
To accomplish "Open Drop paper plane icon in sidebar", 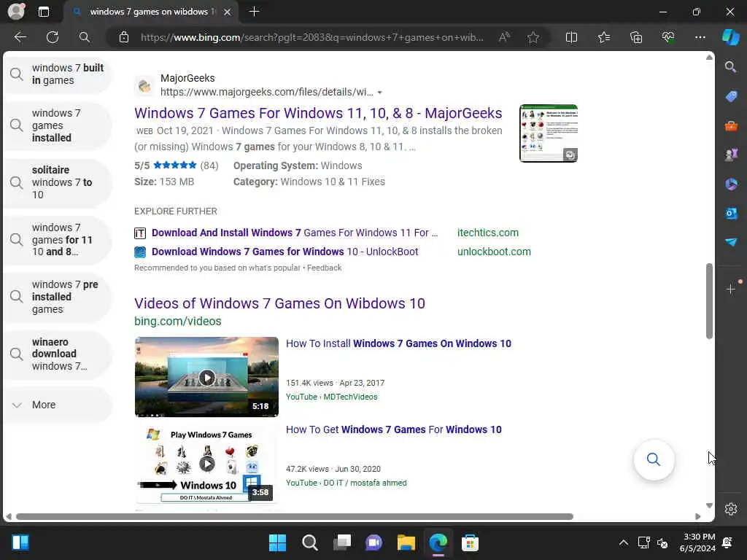I will point(731,242).
